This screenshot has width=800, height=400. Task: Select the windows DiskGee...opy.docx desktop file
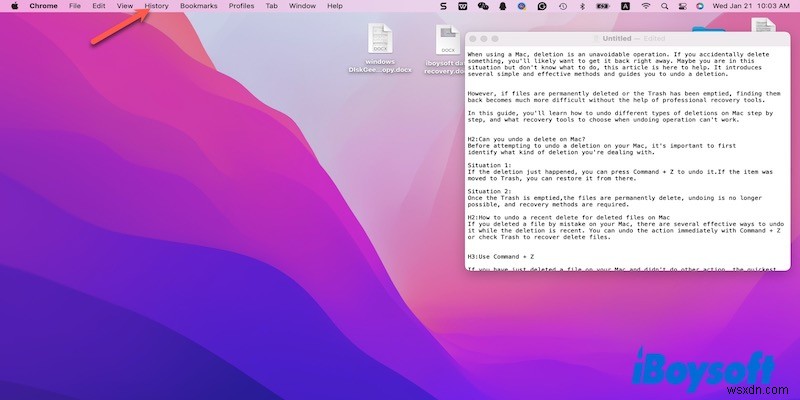tap(380, 49)
